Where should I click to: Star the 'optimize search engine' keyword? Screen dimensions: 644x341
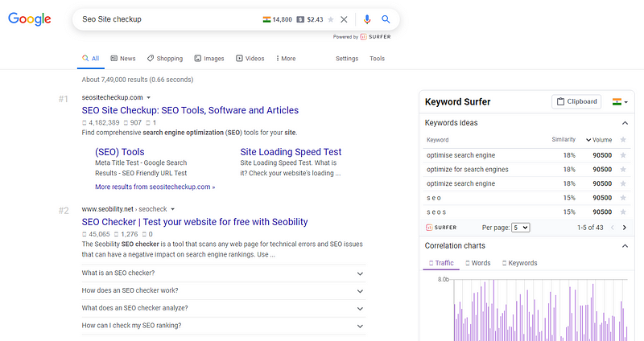(x=623, y=183)
